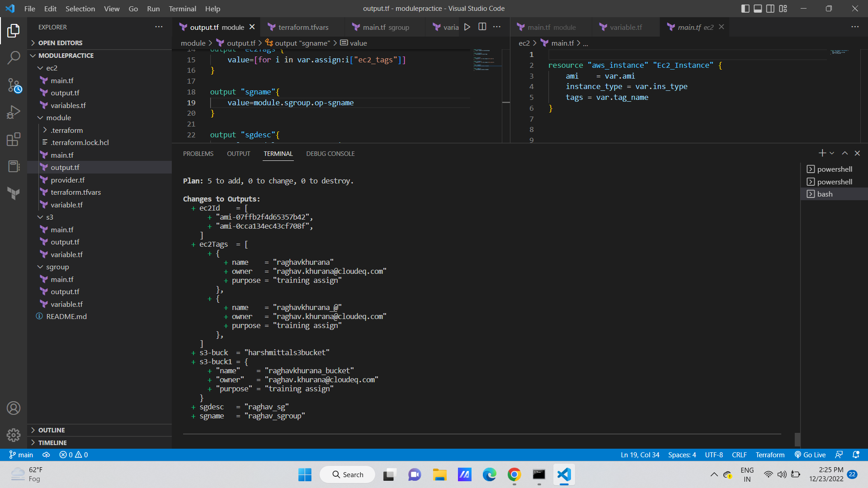
Task: Open the terminal launch profile dropdown
Action: pyautogui.click(x=832, y=153)
